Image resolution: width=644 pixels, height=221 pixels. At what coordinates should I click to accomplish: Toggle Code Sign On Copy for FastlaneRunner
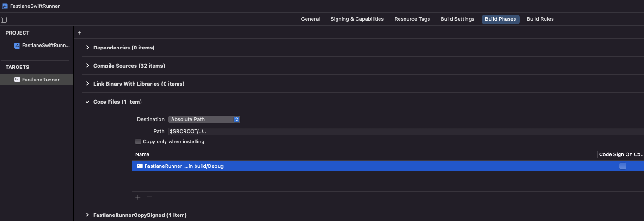[x=623, y=166]
